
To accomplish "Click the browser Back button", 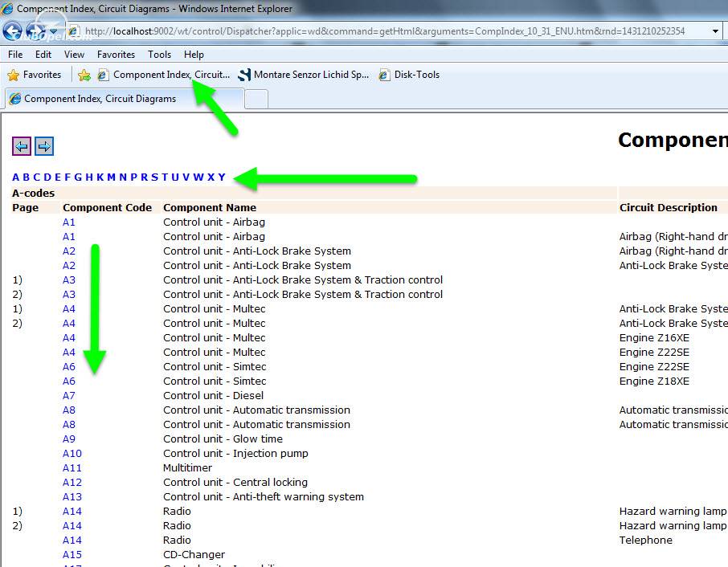I will coord(13,31).
